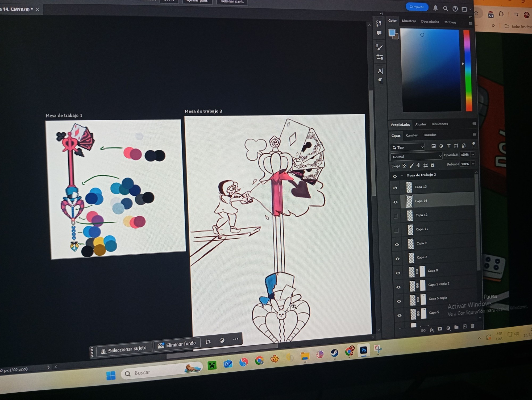Hide the Capa 14 layer
This screenshot has height=400, width=532.
[396, 202]
